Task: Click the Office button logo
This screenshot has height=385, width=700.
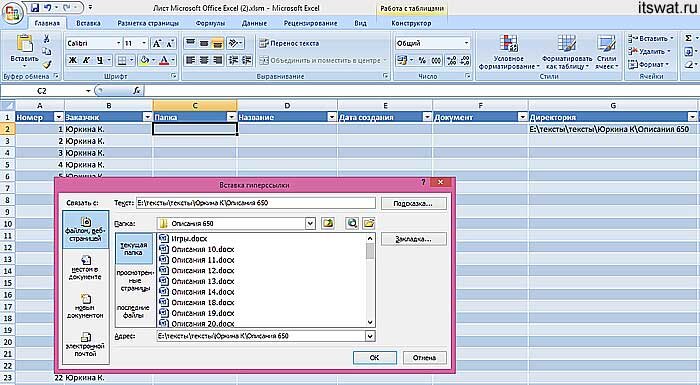Action: (x=12, y=13)
